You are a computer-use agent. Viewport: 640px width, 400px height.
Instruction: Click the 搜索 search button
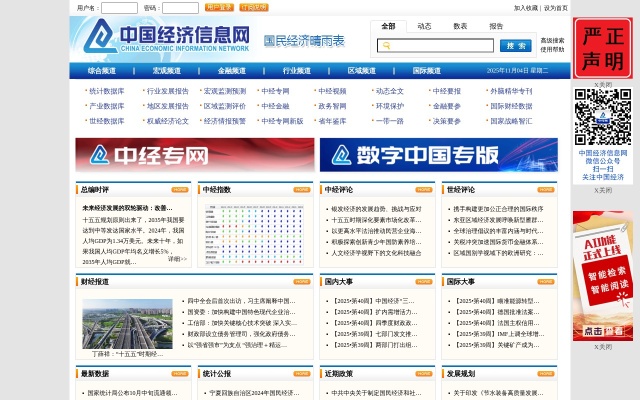click(515, 45)
